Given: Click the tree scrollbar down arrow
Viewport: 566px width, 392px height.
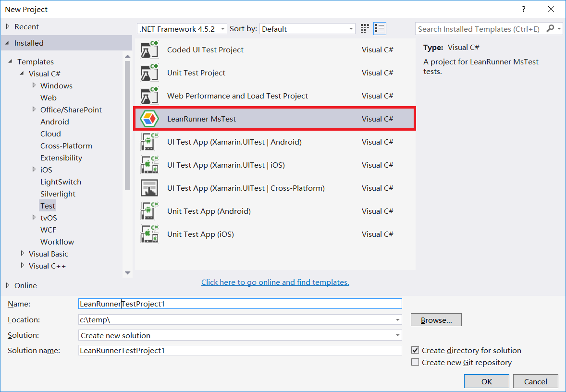Looking at the screenshot, I should coord(127,273).
